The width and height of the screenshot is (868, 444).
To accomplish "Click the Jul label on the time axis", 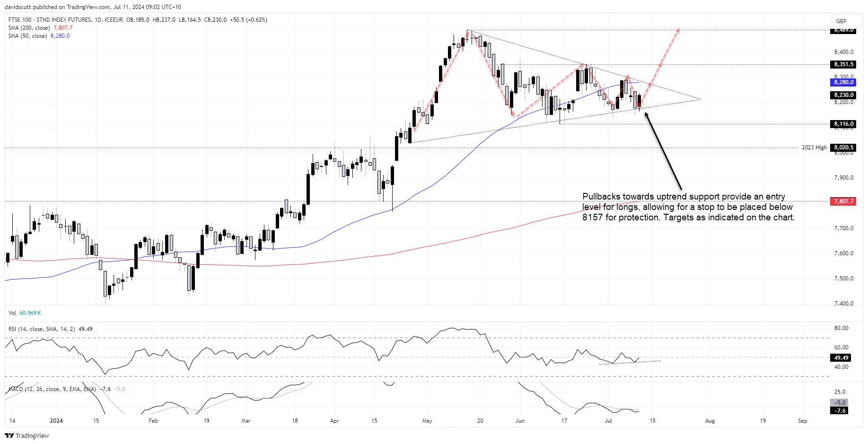I will [608, 421].
